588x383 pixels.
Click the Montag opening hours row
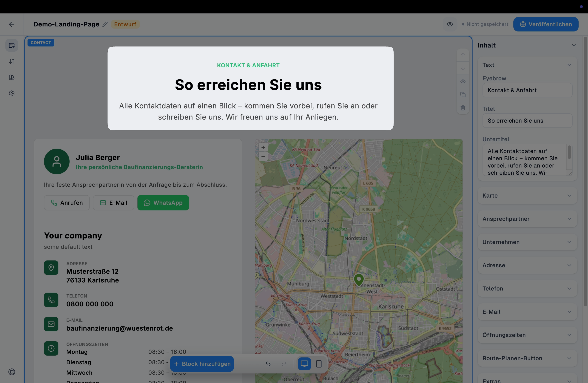pyautogui.click(x=126, y=352)
